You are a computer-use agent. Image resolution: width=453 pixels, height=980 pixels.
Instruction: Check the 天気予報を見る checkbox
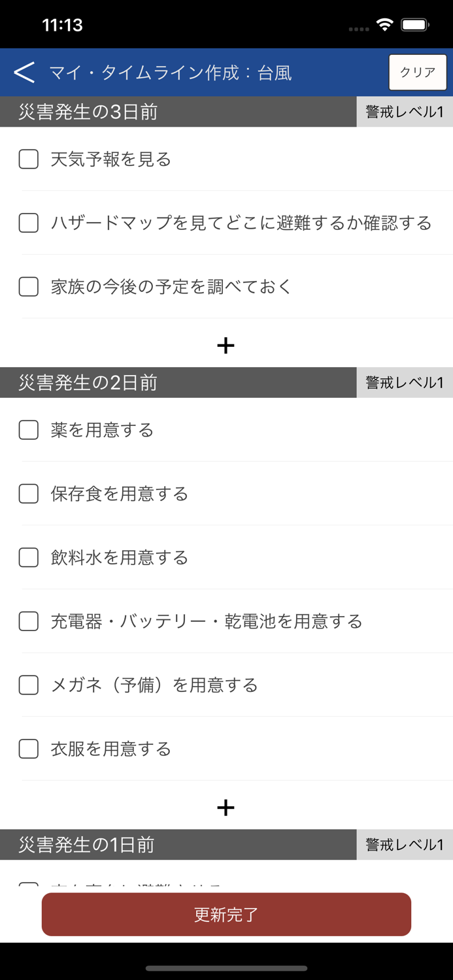[x=28, y=159]
